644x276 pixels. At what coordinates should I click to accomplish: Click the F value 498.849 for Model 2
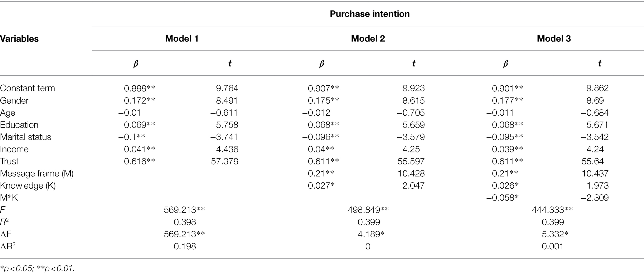coord(368,210)
